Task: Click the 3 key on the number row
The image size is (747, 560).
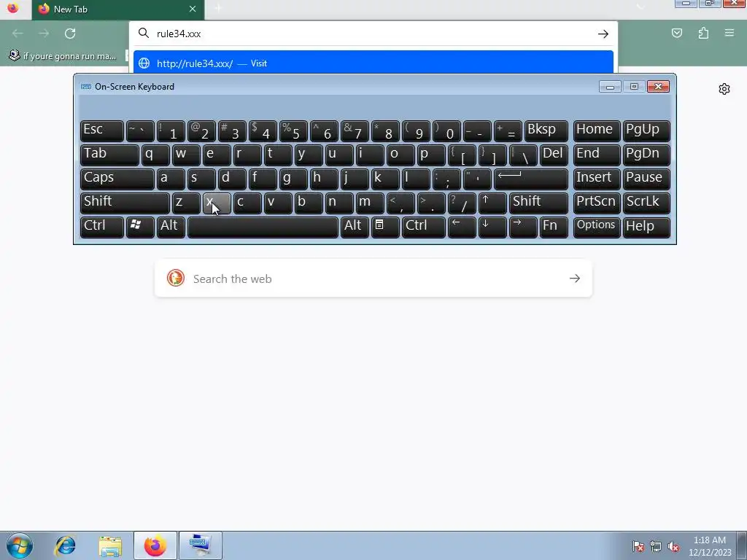Action: tap(232, 131)
